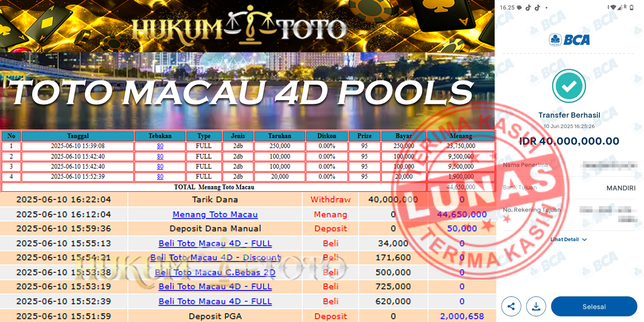Click the Type column header
The image size is (644, 322).
coord(204,136)
